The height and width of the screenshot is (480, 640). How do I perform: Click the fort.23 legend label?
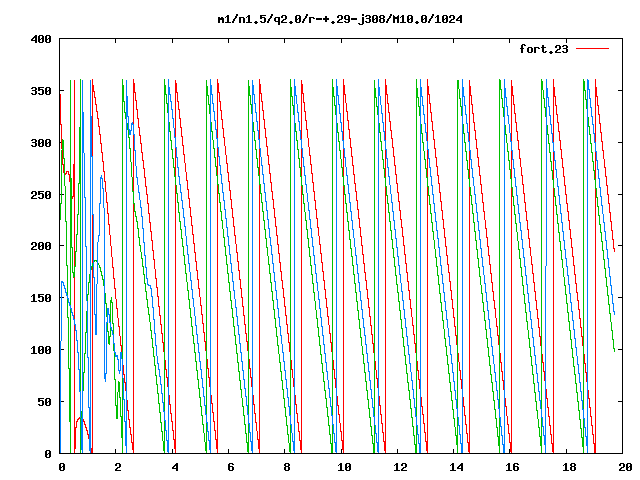pos(544,49)
